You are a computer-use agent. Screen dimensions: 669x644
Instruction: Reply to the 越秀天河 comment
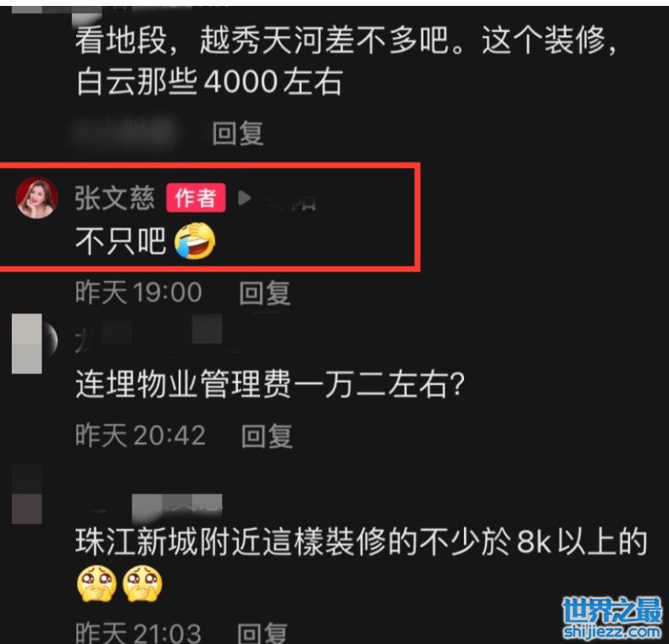click(238, 133)
